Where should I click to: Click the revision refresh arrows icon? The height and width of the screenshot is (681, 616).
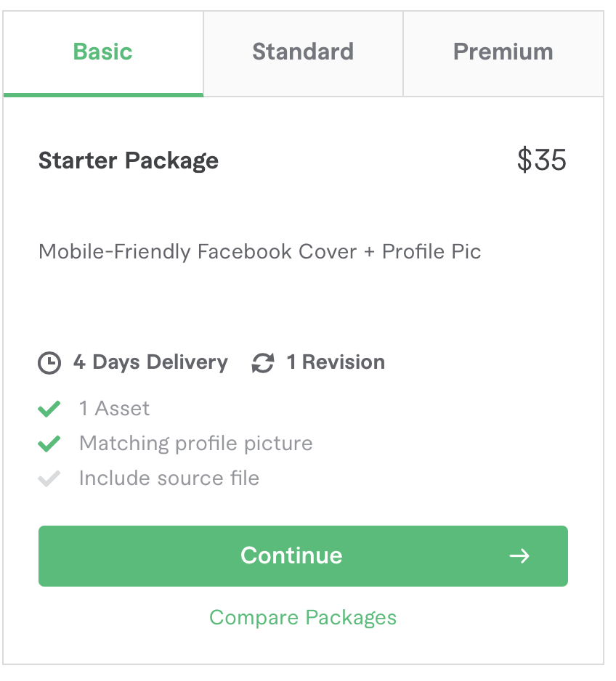(x=263, y=362)
